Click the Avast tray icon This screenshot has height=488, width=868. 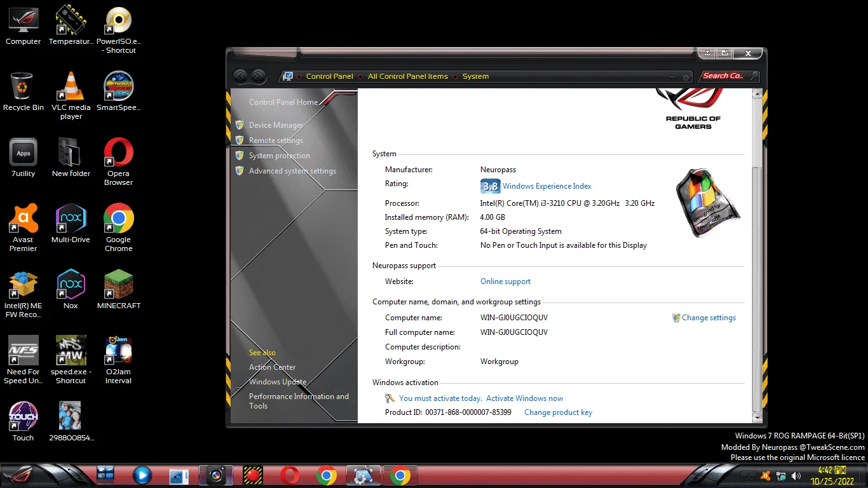click(766, 475)
